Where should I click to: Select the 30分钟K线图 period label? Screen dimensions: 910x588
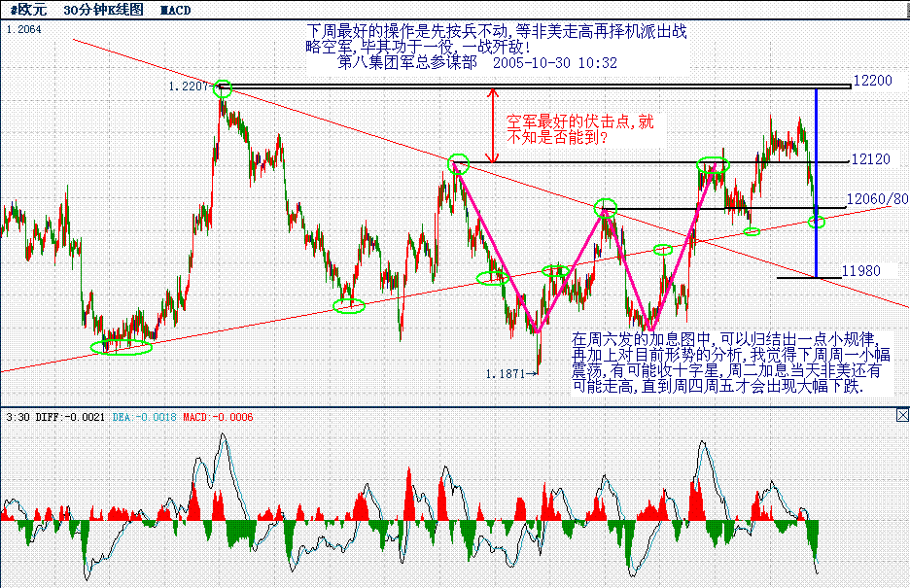click(103, 10)
